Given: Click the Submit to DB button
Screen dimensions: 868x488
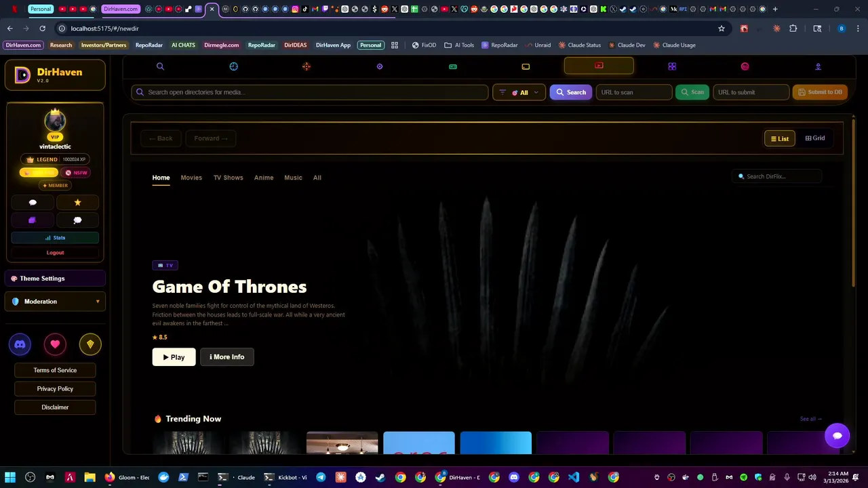Looking at the screenshot, I should 820,92.
